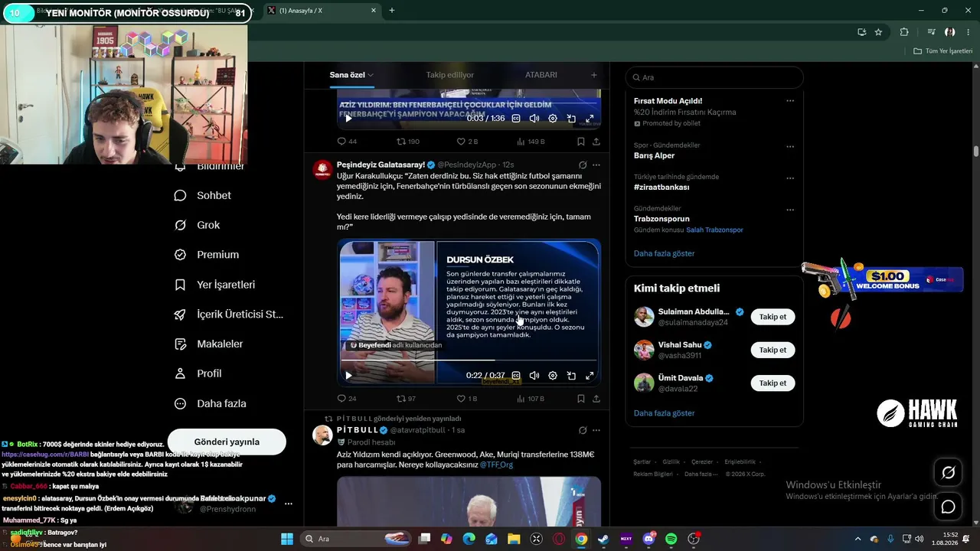
Task: Follow Ümit Davala with Takip et
Action: [773, 383]
